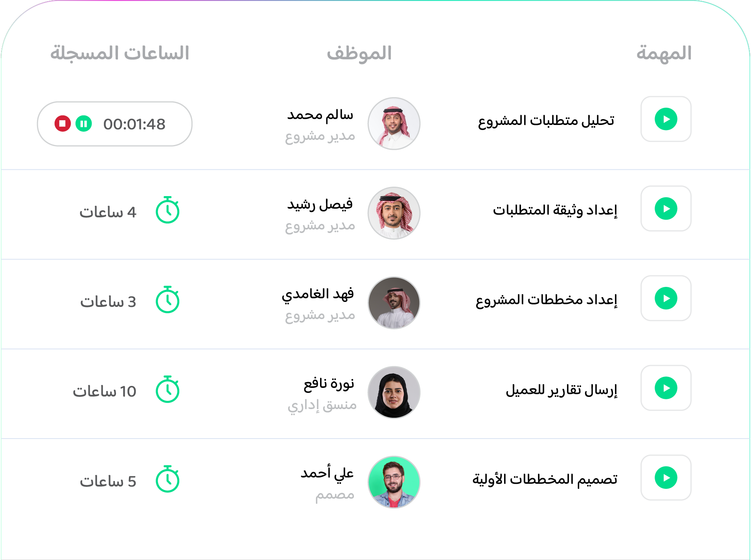
Task: Open فهد الغامدي profile photo
Action: (x=394, y=303)
